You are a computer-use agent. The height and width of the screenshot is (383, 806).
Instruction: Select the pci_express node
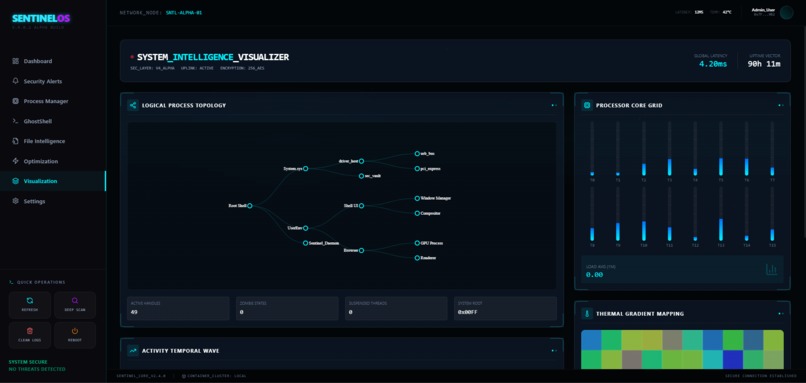coord(417,168)
